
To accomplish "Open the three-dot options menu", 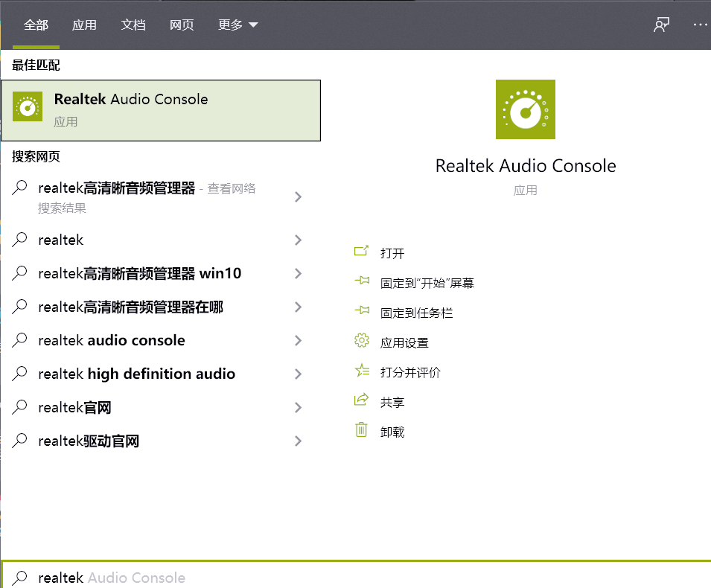I will click(x=699, y=25).
